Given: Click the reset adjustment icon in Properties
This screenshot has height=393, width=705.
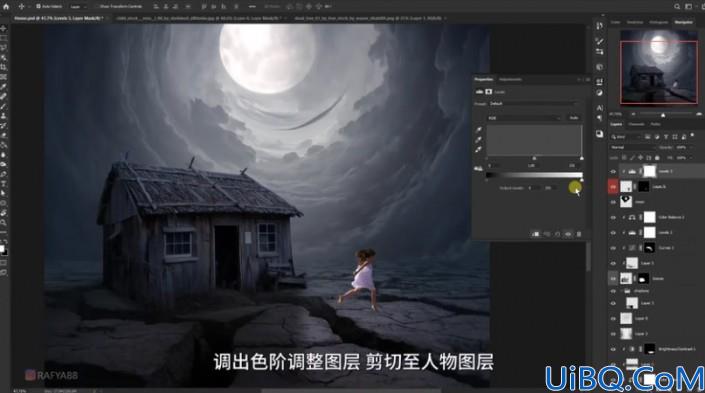Looking at the screenshot, I should coord(558,234).
